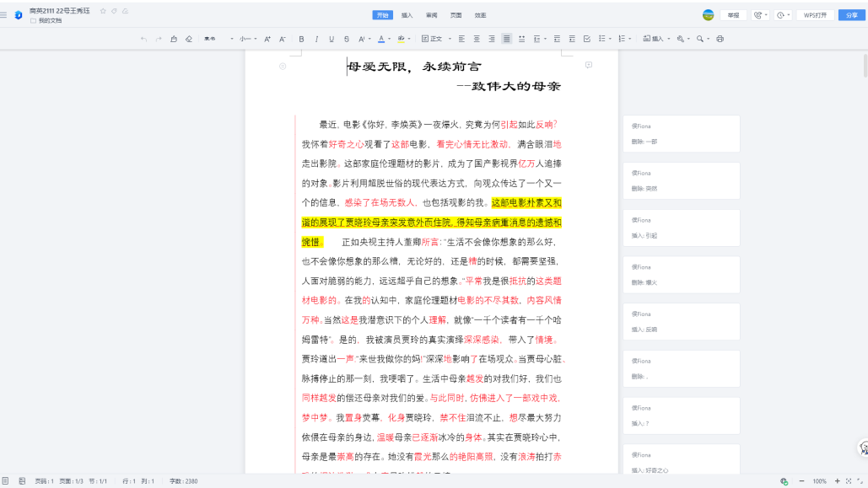Toggle underline formatting
Image resolution: width=868 pixels, height=488 pixels.
tap(332, 39)
